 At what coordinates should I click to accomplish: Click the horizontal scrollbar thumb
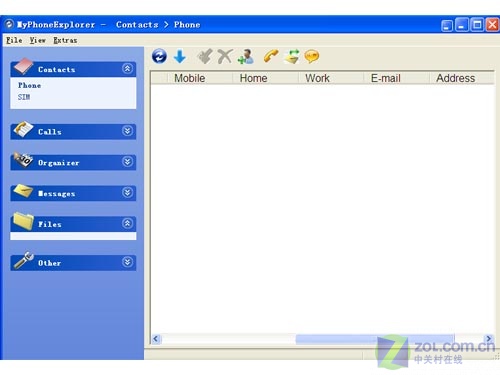(x=375, y=339)
